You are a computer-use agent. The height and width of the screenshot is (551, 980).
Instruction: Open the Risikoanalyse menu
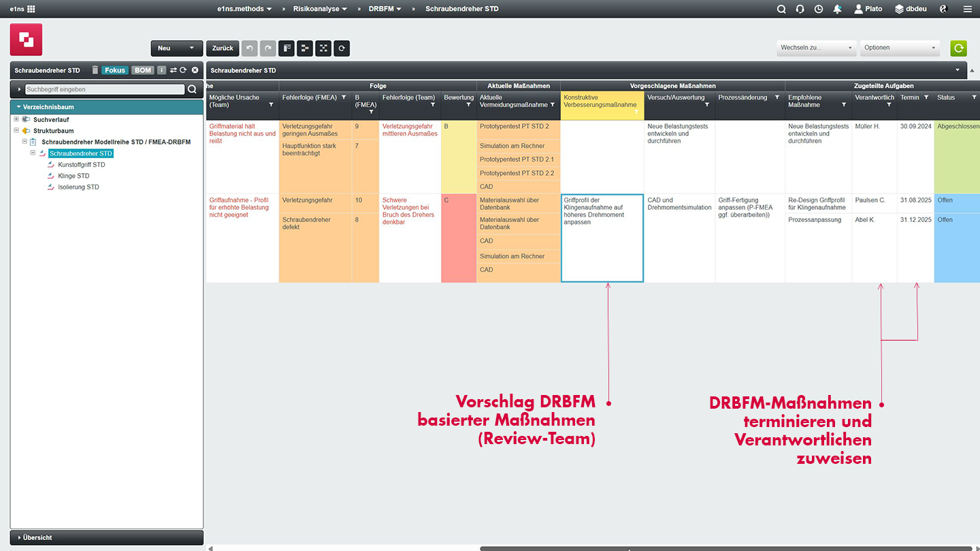tap(320, 9)
